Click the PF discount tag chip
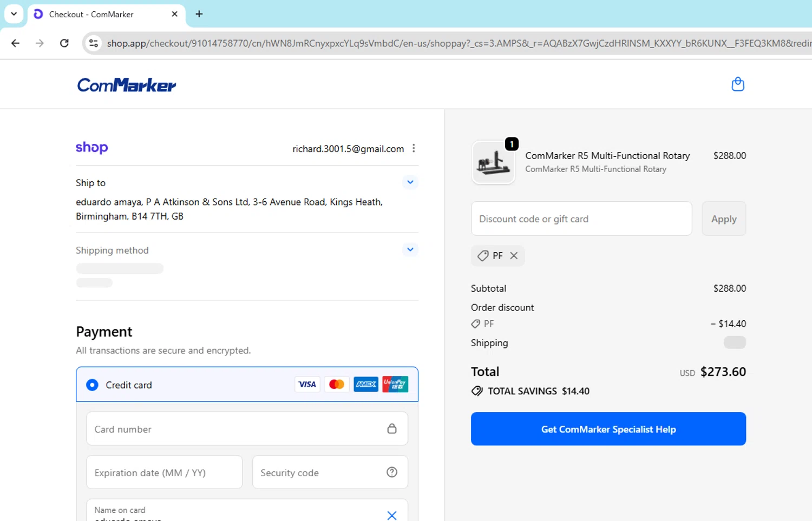The height and width of the screenshot is (521, 812). point(497,256)
